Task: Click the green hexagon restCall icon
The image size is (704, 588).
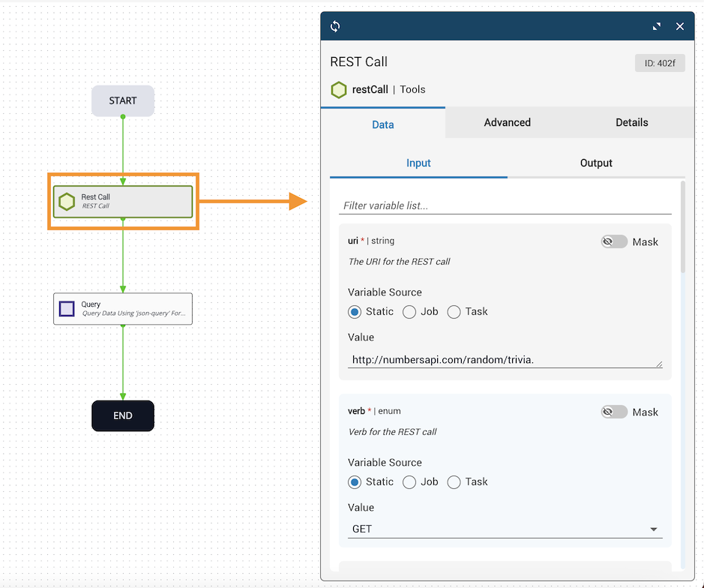Action: 339,90
